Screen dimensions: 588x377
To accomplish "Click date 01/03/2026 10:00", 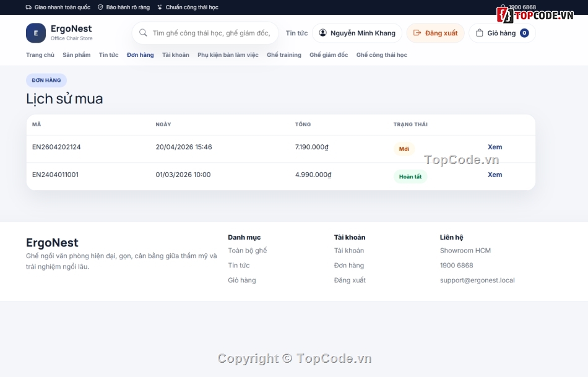I will pyautogui.click(x=183, y=175).
